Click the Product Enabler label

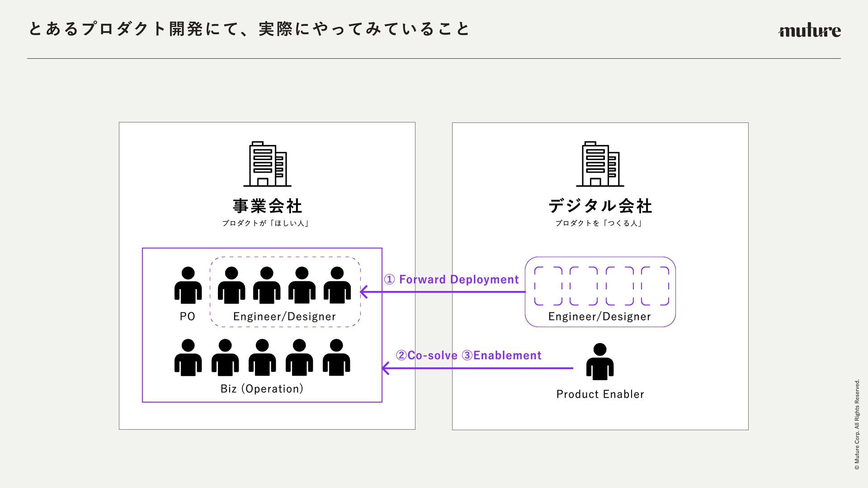(600, 394)
